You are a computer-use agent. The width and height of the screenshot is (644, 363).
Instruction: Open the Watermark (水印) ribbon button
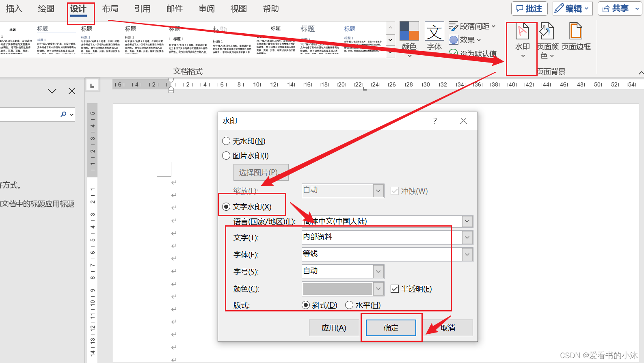522,41
